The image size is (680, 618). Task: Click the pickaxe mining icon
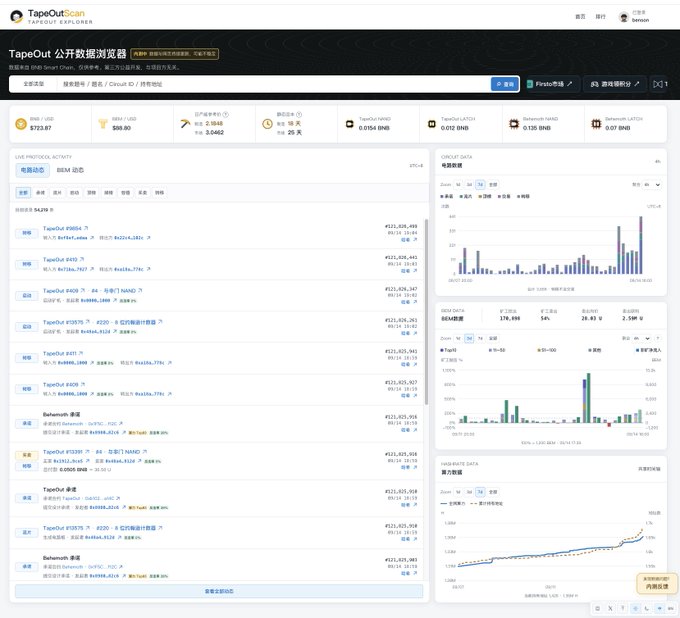[x=185, y=124]
